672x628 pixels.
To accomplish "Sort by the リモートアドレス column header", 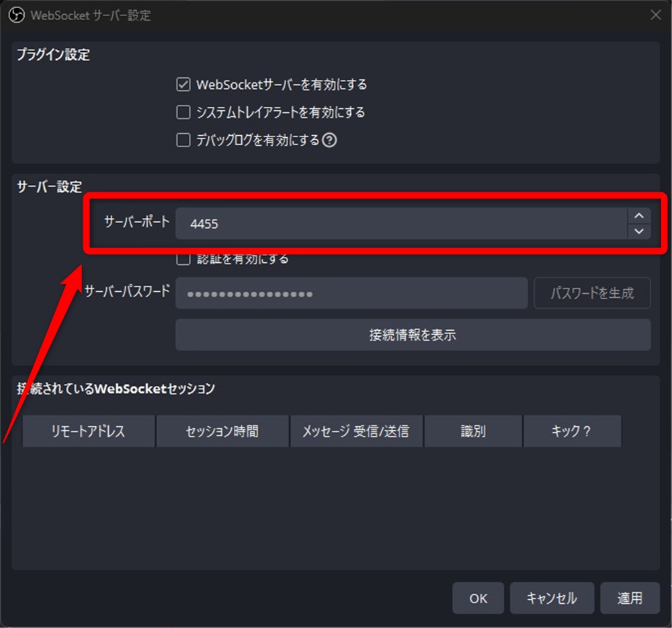I will [88, 431].
